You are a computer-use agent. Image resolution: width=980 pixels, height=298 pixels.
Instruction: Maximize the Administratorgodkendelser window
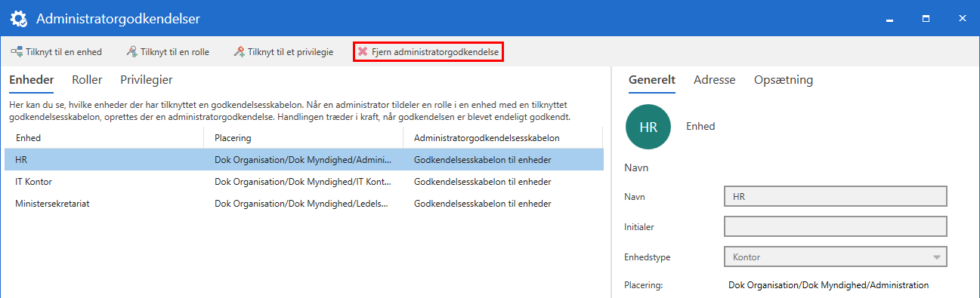pos(926,18)
